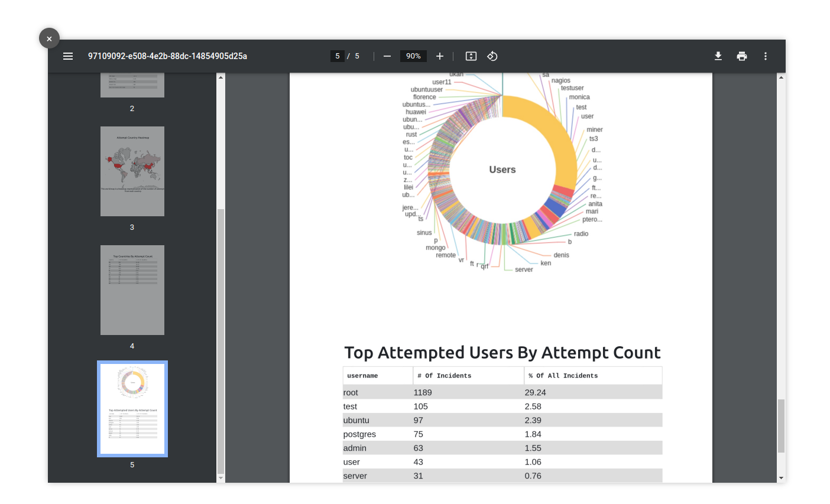Click the fit to page icon
This screenshot has height=504, width=830.
[x=471, y=56]
